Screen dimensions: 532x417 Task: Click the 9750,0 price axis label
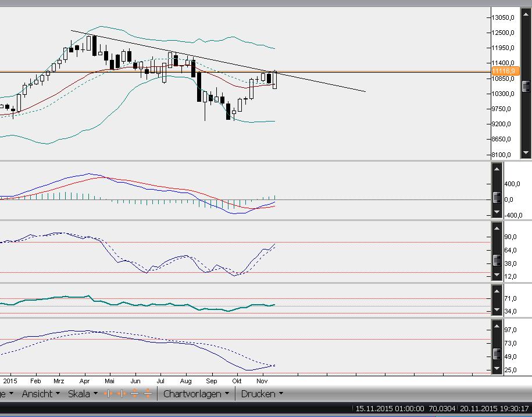click(501, 109)
